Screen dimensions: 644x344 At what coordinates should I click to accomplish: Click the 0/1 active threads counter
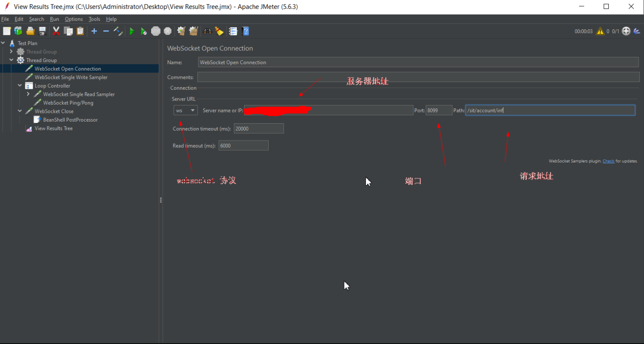click(x=616, y=31)
